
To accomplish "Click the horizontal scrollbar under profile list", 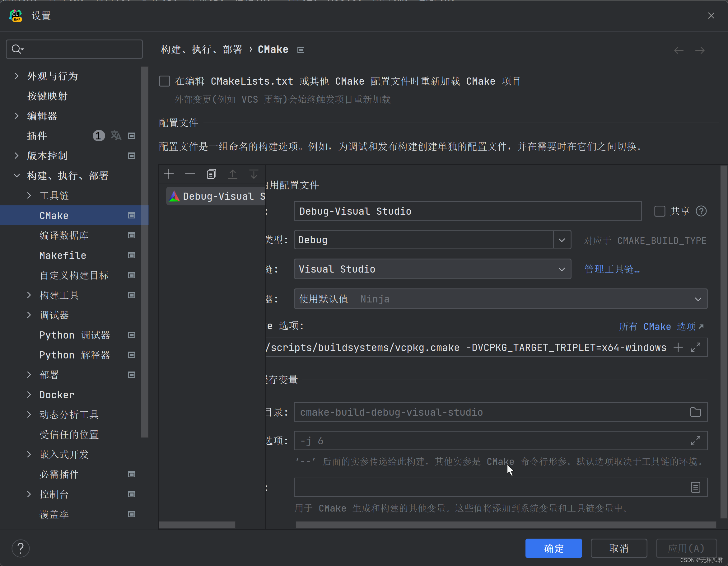I will point(197,525).
